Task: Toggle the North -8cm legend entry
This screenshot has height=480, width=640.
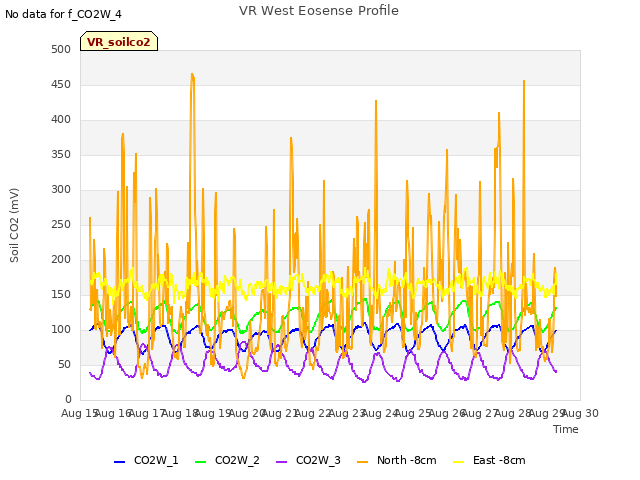Action: click(396, 460)
